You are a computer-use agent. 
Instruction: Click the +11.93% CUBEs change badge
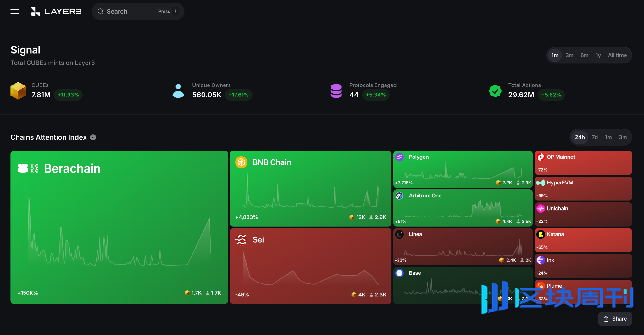point(68,95)
